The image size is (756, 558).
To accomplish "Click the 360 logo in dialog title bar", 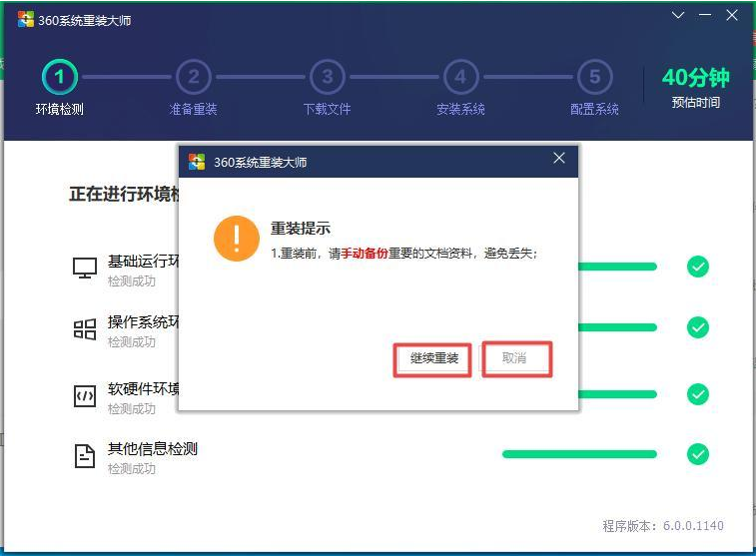I will pos(197,162).
